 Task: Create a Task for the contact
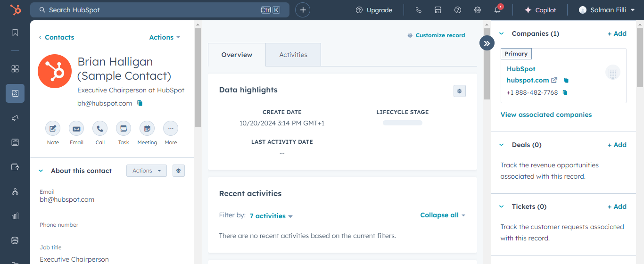tap(124, 128)
